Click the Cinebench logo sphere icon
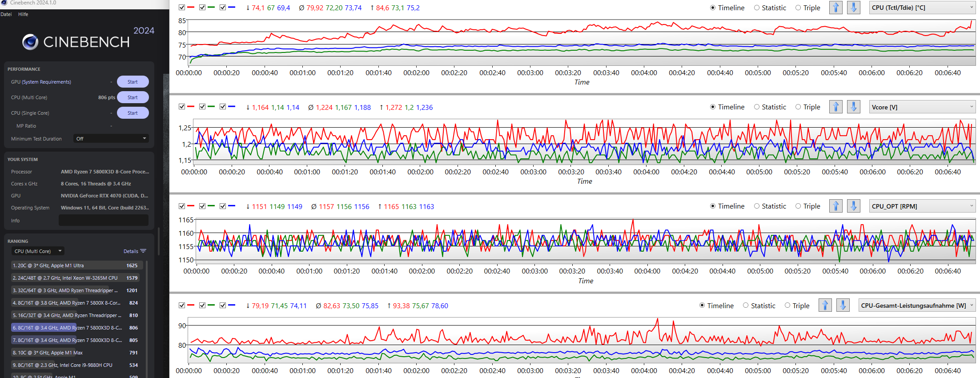 tap(30, 42)
